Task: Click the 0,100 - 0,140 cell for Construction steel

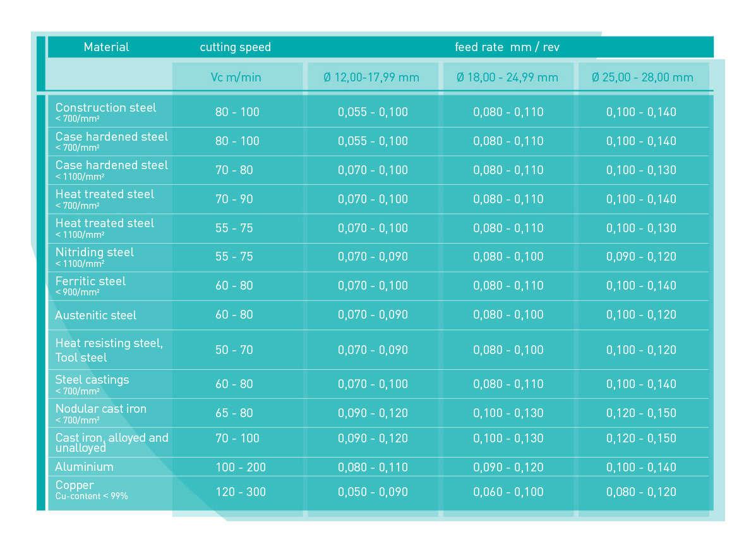Action: tap(642, 112)
